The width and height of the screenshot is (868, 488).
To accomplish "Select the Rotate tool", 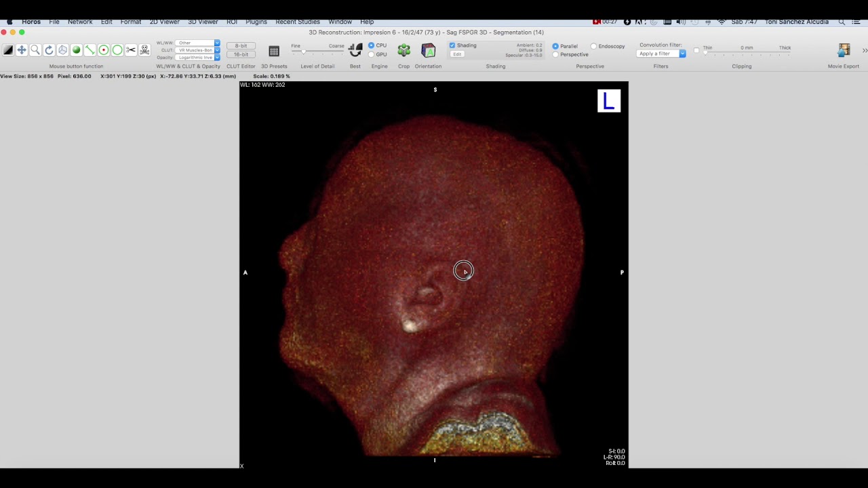I will 49,50.
